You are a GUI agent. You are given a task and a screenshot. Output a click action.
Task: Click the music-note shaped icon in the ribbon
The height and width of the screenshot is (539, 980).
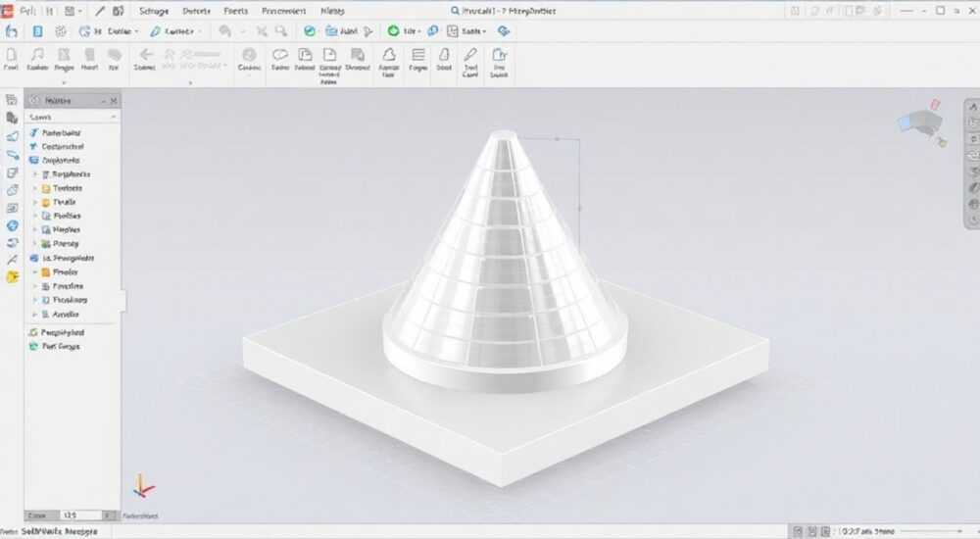(38, 55)
